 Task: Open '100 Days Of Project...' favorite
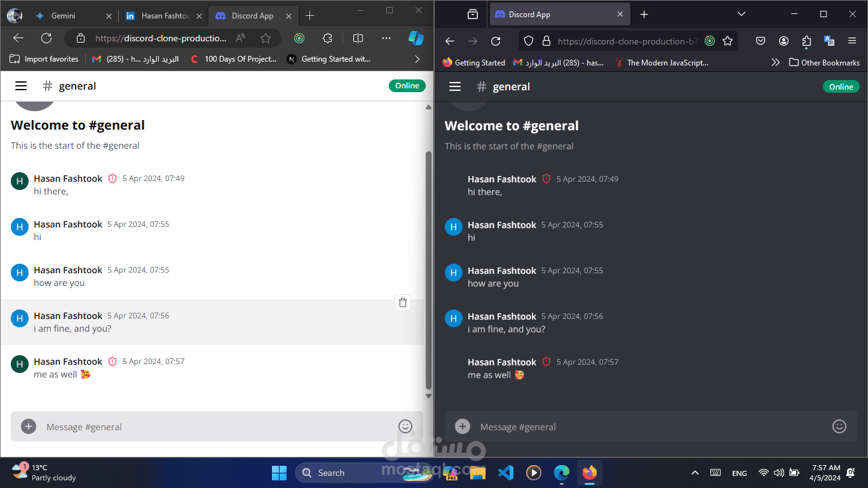233,59
